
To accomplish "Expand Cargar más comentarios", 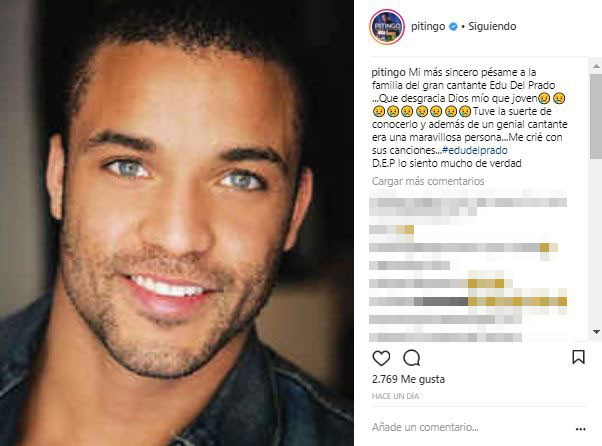I will (x=428, y=181).
